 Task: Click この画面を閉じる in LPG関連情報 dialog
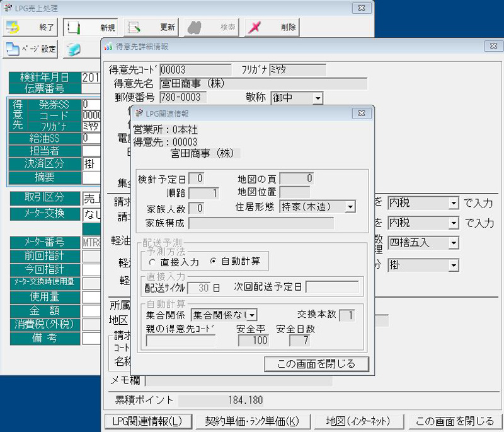coord(317,364)
